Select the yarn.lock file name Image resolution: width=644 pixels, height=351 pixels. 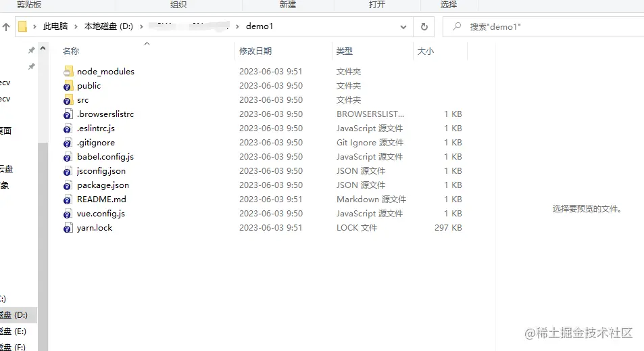pos(95,228)
